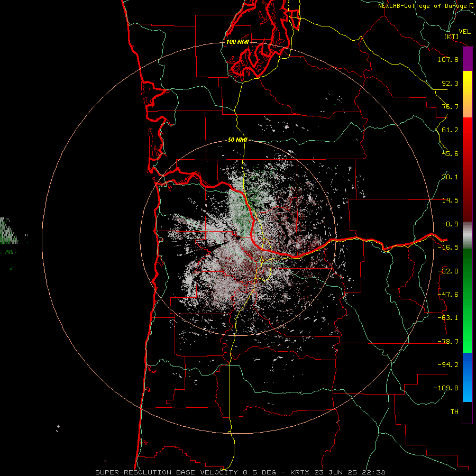Image resolution: width=476 pixels, height=476 pixels.
Task: Click the -0.9 value on the velocity scale
Action: [x=450, y=224]
